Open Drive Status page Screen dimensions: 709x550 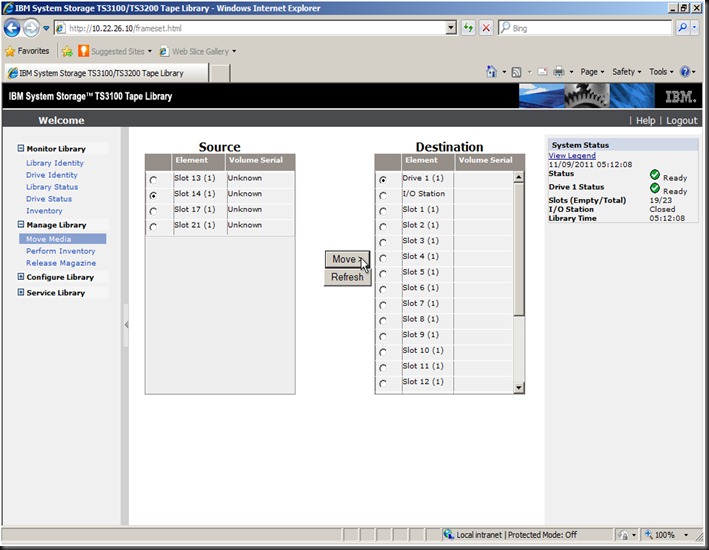coord(49,199)
